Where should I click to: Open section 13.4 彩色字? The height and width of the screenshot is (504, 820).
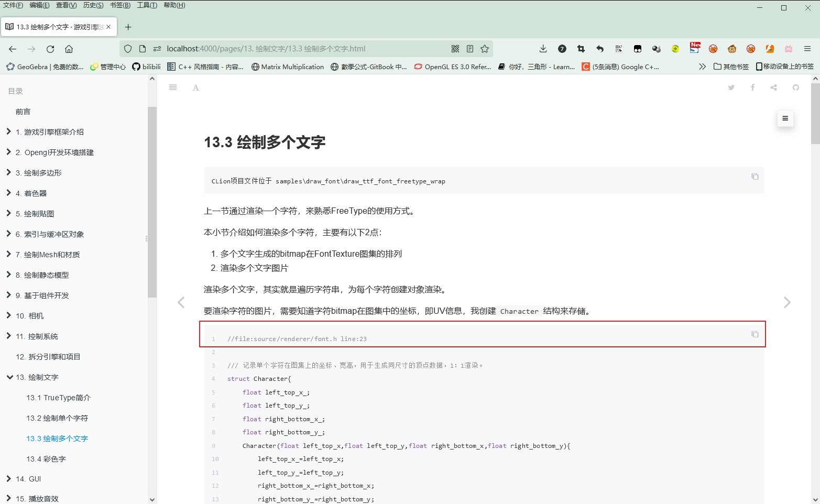coord(46,459)
